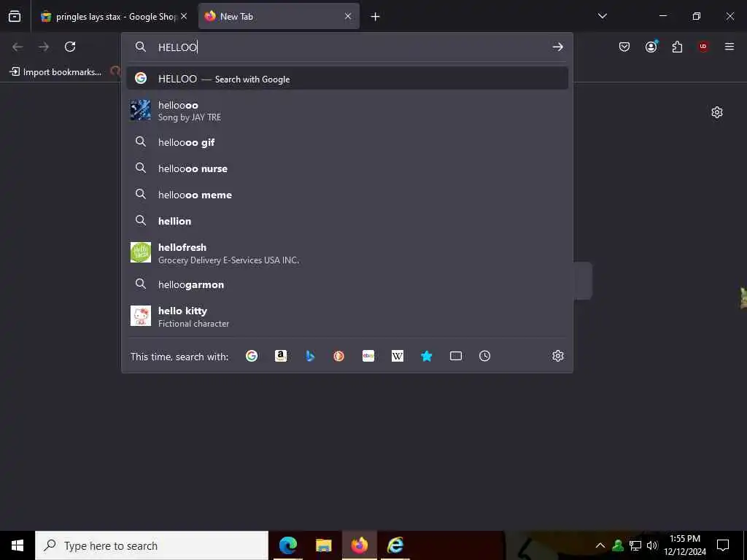The image size is (747, 560).
Task: Show hidden system tray icons
Action: [600, 545]
